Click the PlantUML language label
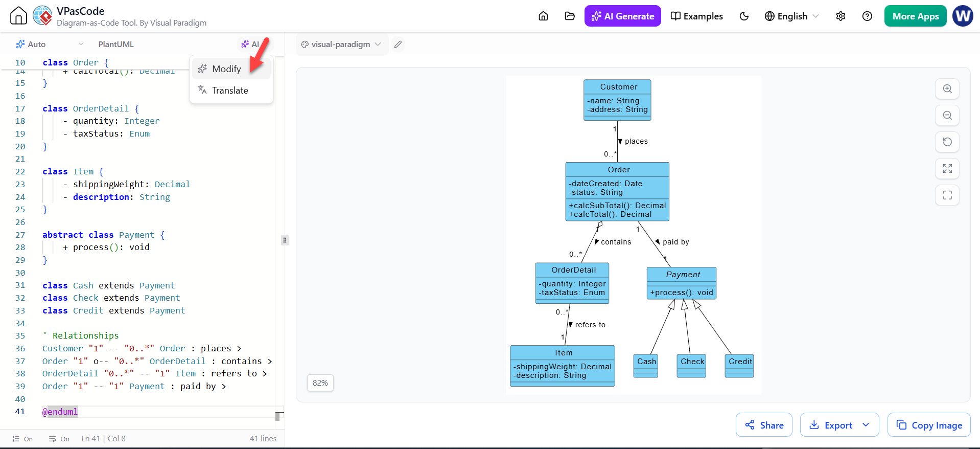980x449 pixels. pos(116,44)
